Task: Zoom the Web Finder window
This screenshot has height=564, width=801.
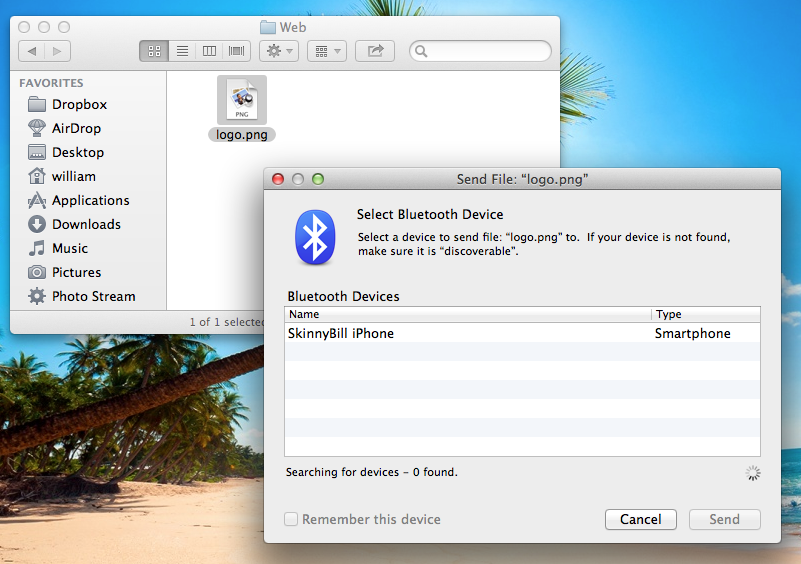Action: click(x=64, y=27)
